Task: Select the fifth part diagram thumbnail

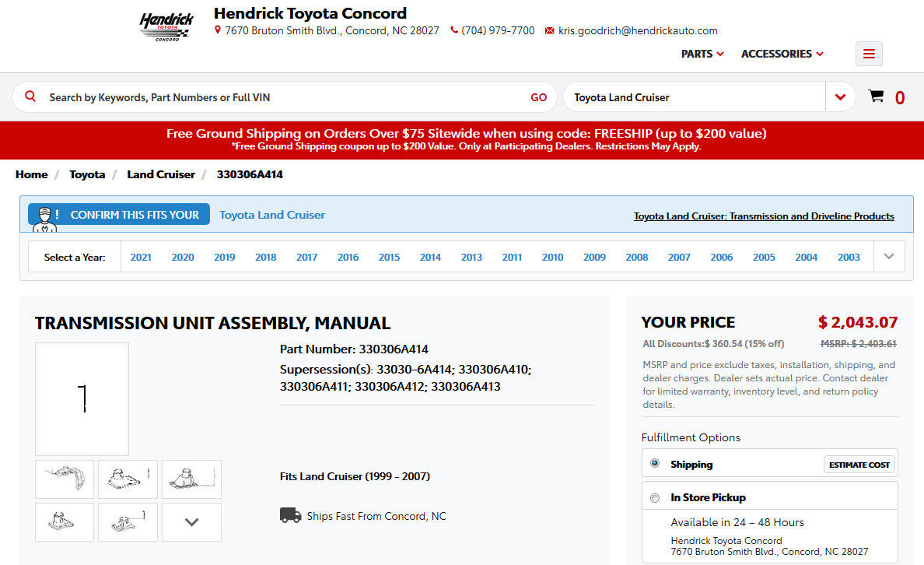Action: [128, 522]
